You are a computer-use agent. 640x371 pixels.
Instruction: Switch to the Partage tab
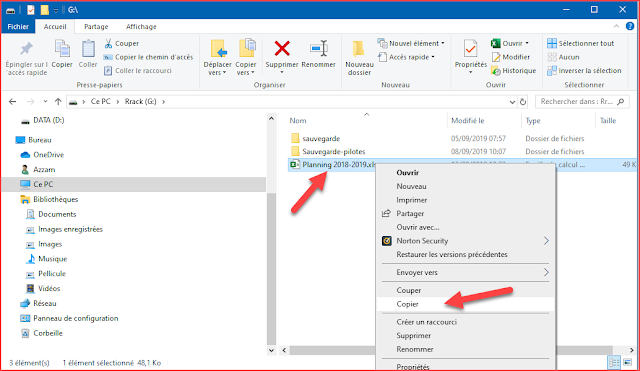[96, 27]
